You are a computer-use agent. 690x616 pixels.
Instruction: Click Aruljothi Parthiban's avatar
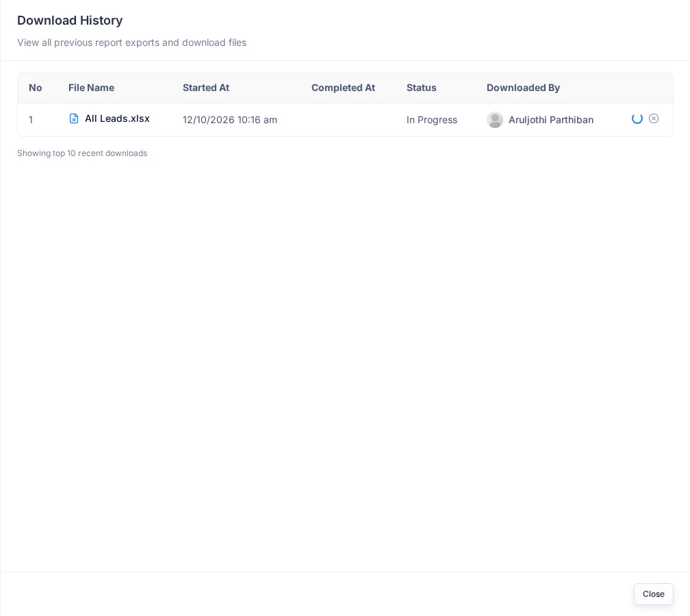495,120
